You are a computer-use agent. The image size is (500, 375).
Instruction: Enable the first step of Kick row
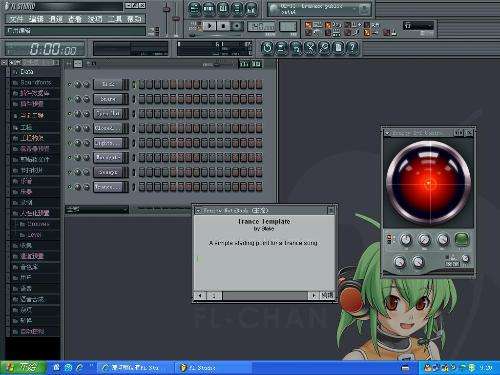pos(142,84)
